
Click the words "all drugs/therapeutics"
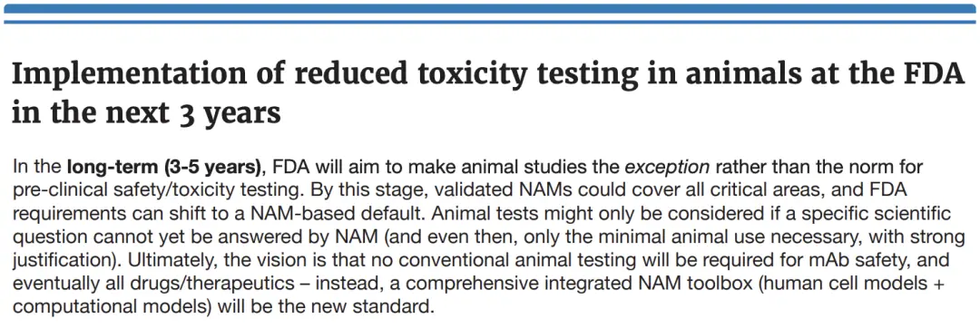click(x=194, y=284)
